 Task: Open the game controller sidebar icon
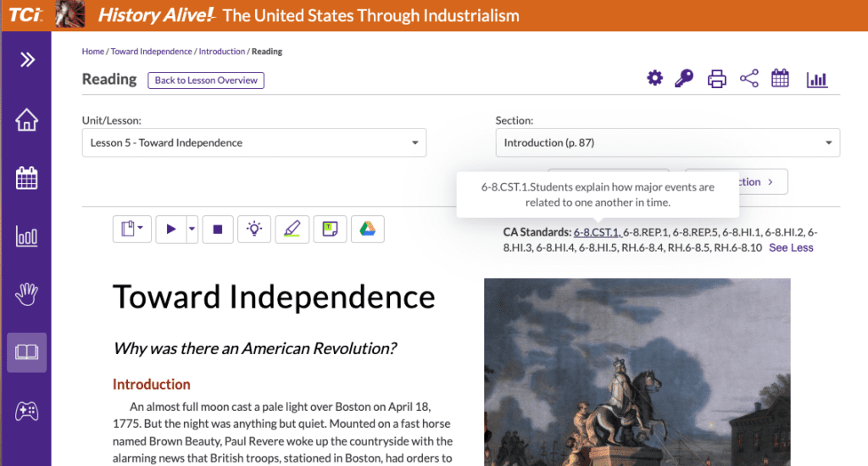(x=26, y=411)
